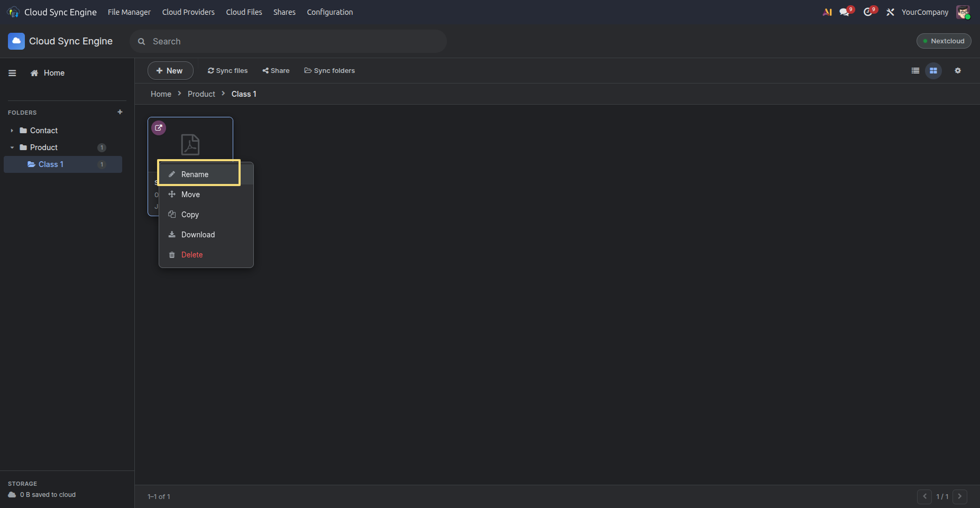This screenshot has width=980, height=508.
Task: Open the user avatar menu
Action: 963,12
